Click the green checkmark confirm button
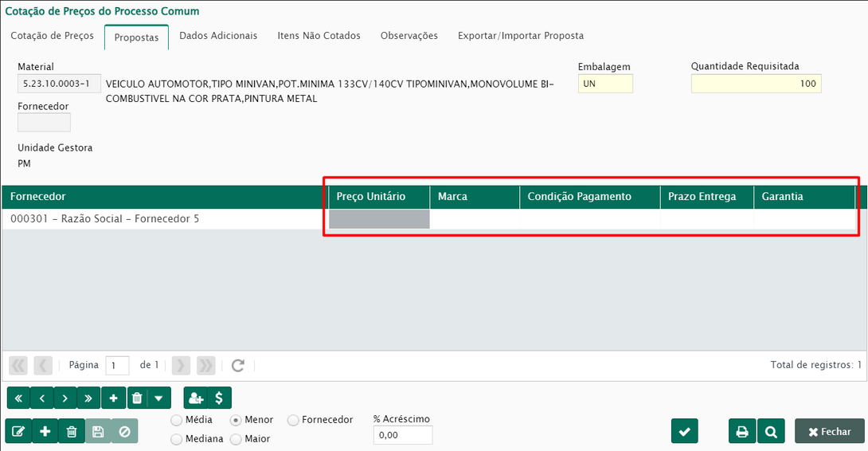Screen dimensions: 868x451 [x=684, y=431]
